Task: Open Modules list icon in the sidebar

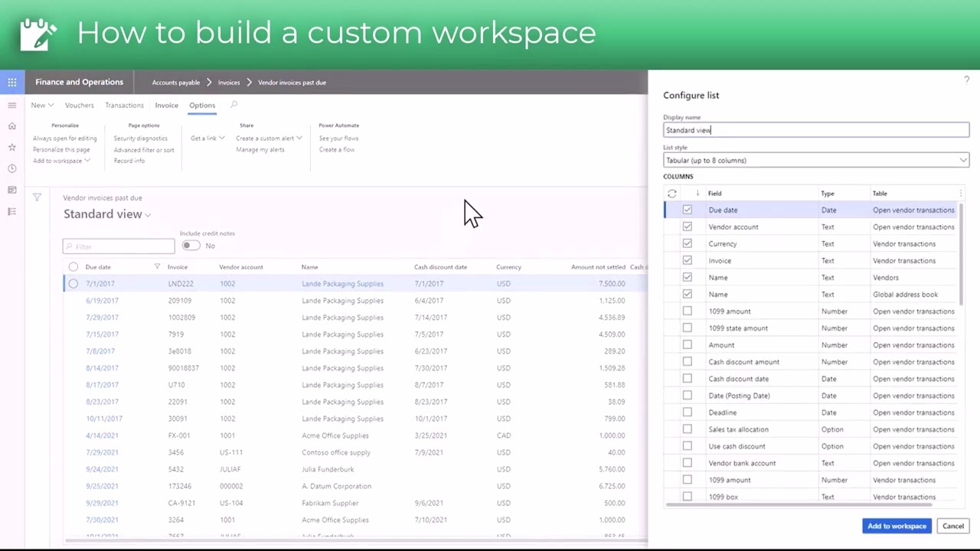Action: (x=12, y=211)
